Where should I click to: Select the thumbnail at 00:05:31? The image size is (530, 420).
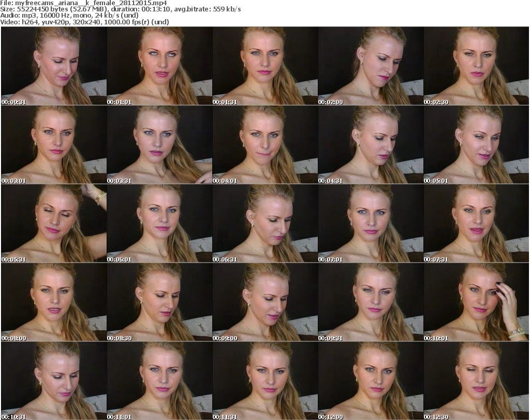[54, 224]
